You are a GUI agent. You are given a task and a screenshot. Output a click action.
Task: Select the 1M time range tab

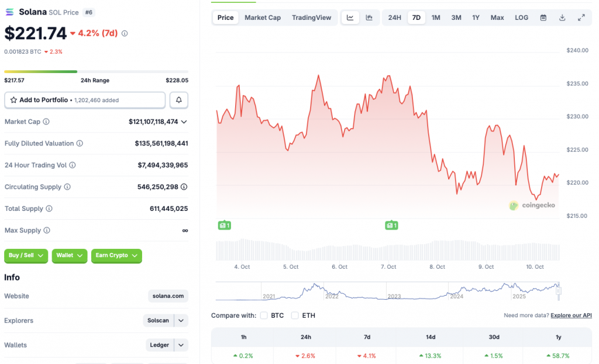436,18
